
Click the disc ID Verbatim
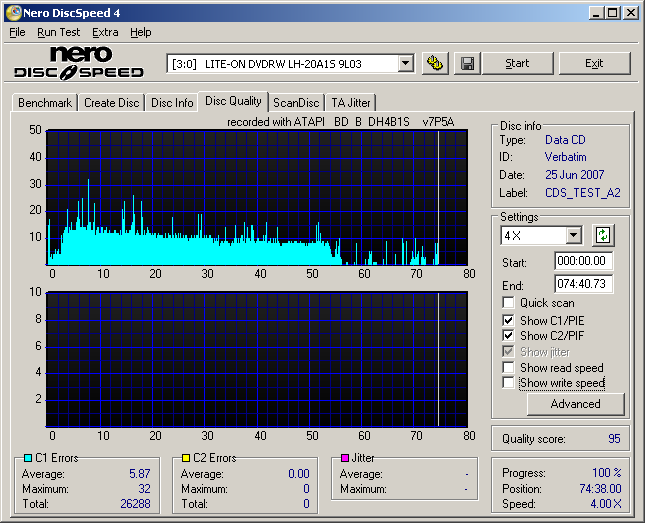pyautogui.click(x=566, y=157)
